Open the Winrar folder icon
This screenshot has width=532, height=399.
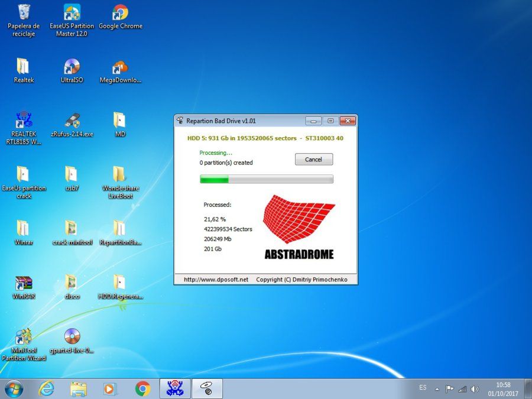click(x=24, y=232)
